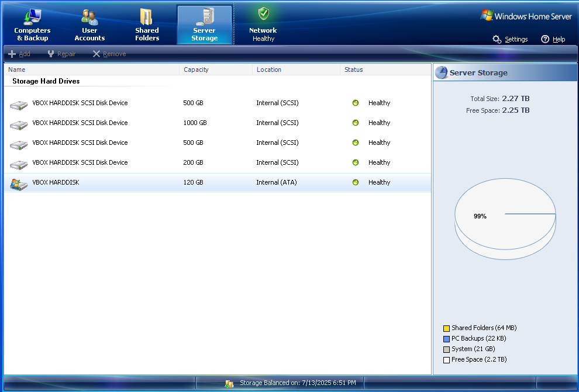Click the Remove toolbar button

109,54
